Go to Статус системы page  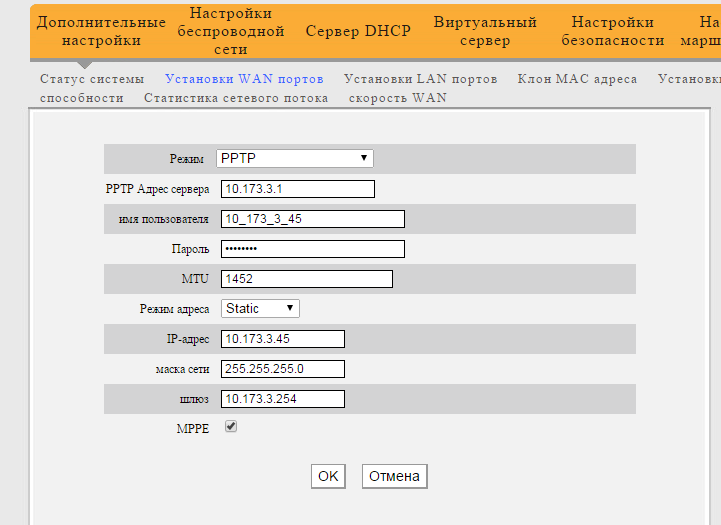tap(92, 79)
